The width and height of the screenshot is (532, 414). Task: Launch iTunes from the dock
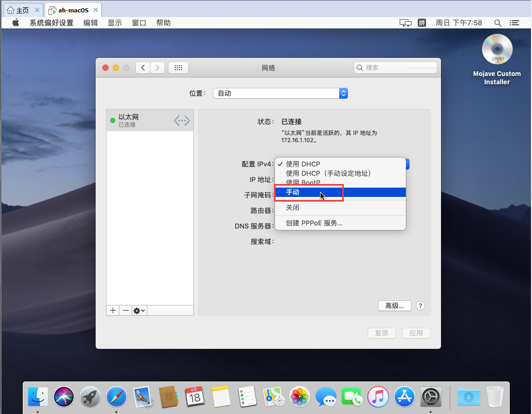[378, 397]
